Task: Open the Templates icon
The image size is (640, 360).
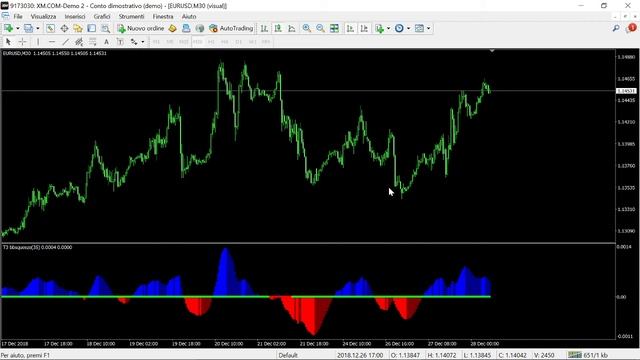Action: (419, 28)
